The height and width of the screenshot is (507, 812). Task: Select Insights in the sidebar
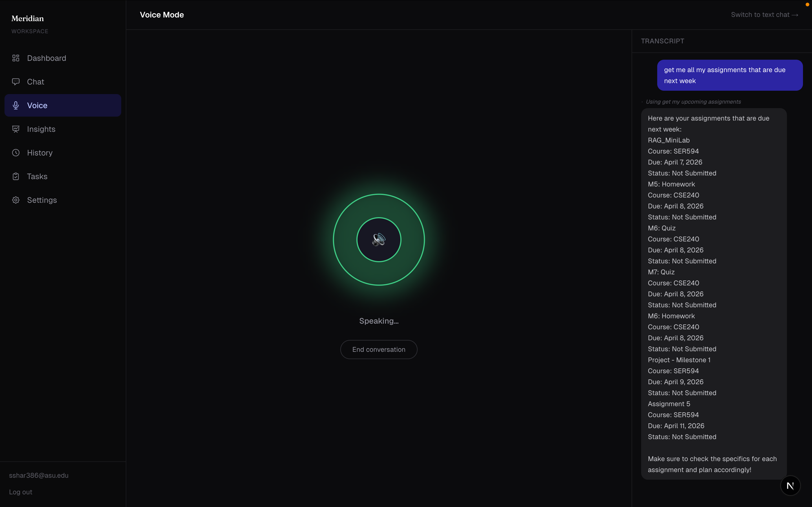pyautogui.click(x=41, y=129)
